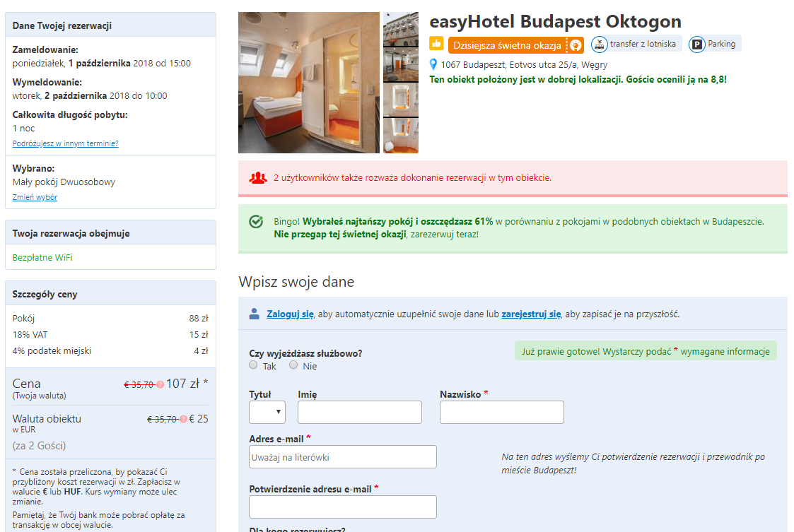The width and height of the screenshot is (794, 532).
Task: Click info icon next to Cena price
Action: click(160, 385)
